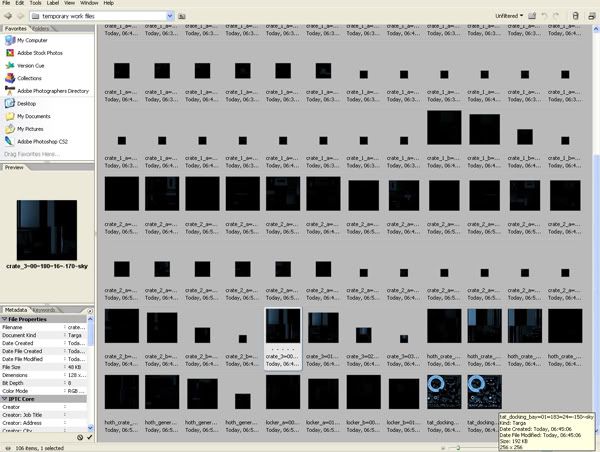The height and width of the screenshot is (452, 600).
Task: Rotate 90 degrees counterclockwise icon
Action: [544, 16]
